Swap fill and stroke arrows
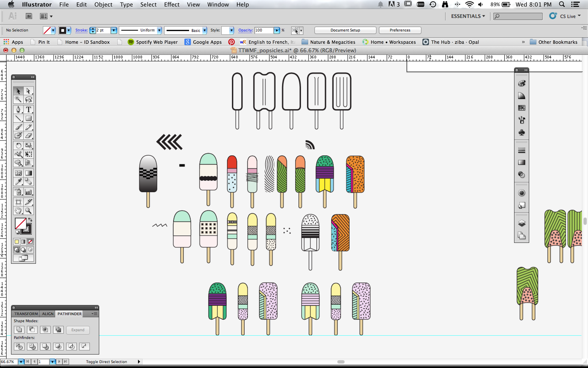This screenshot has width=588, height=368. tap(30, 219)
